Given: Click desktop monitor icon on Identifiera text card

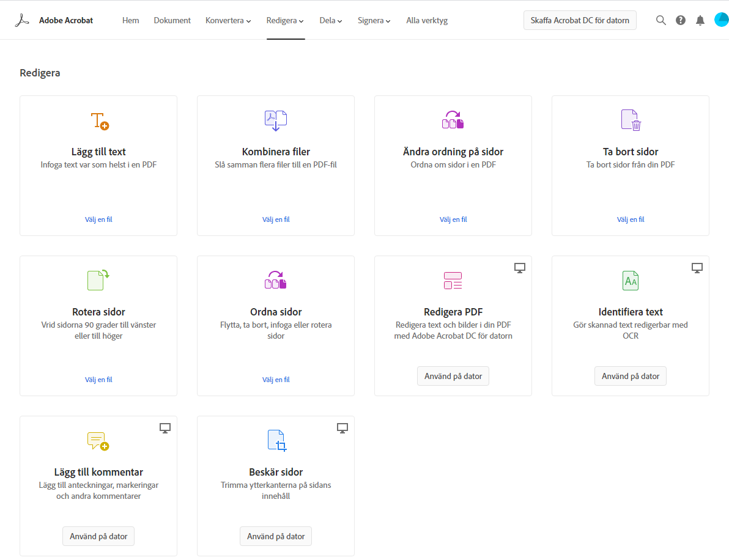Looking at the screenshot, I should click(x=697, y=268).
